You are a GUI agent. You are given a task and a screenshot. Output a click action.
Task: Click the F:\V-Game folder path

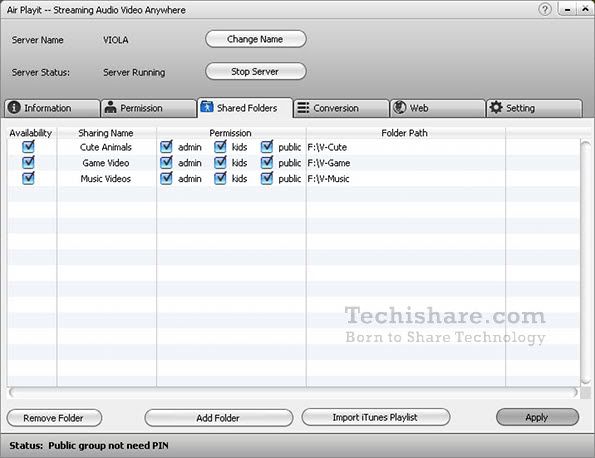pos(329,163)
